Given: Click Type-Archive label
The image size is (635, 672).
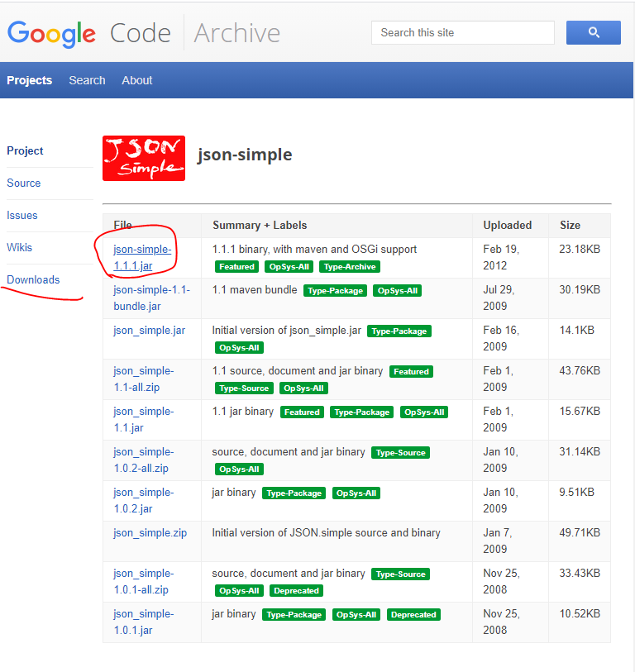Looking at the screenshot, I should click(x=350, y=267).
